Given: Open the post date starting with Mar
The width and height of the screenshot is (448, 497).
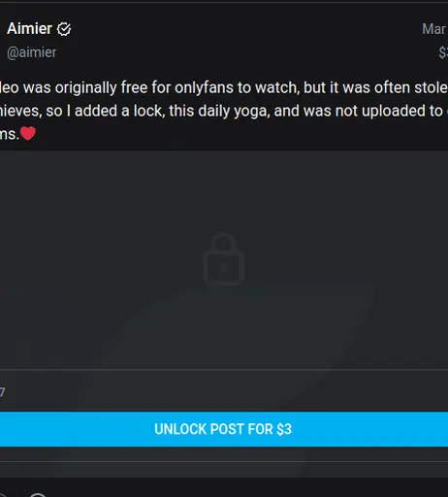Looking at the screenshot, I should point(434,29).
